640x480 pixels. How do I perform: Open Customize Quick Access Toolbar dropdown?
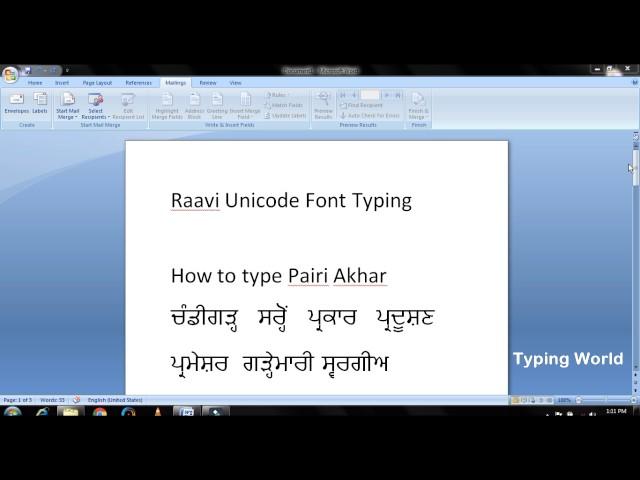pos(67,71)
